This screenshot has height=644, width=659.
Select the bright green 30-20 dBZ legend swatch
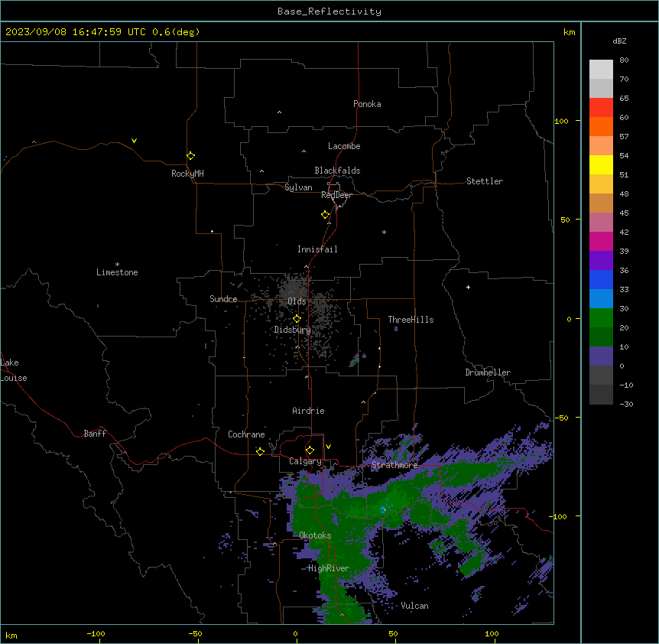coord(601,318)
